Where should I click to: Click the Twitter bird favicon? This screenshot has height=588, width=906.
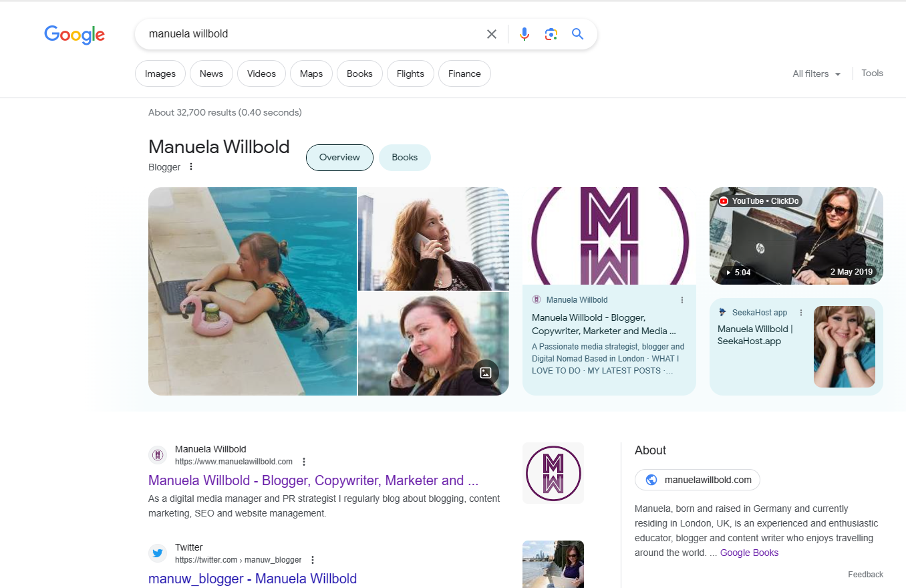(x=158, y=553)
